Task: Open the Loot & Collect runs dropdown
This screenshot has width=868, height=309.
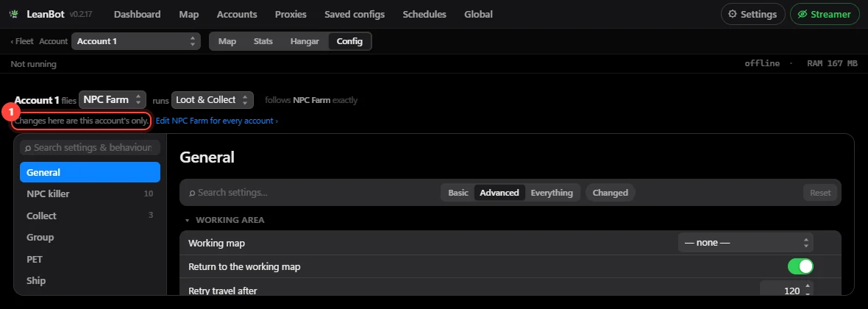Action: [213, 99]
